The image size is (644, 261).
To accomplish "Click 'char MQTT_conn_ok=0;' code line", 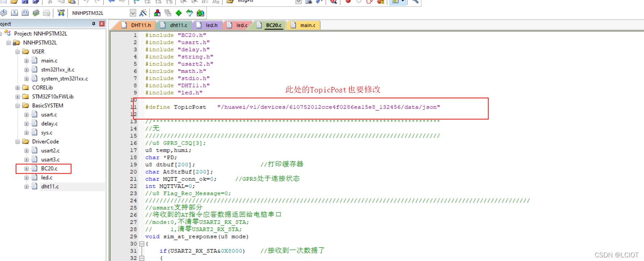I will coord(181,179).
